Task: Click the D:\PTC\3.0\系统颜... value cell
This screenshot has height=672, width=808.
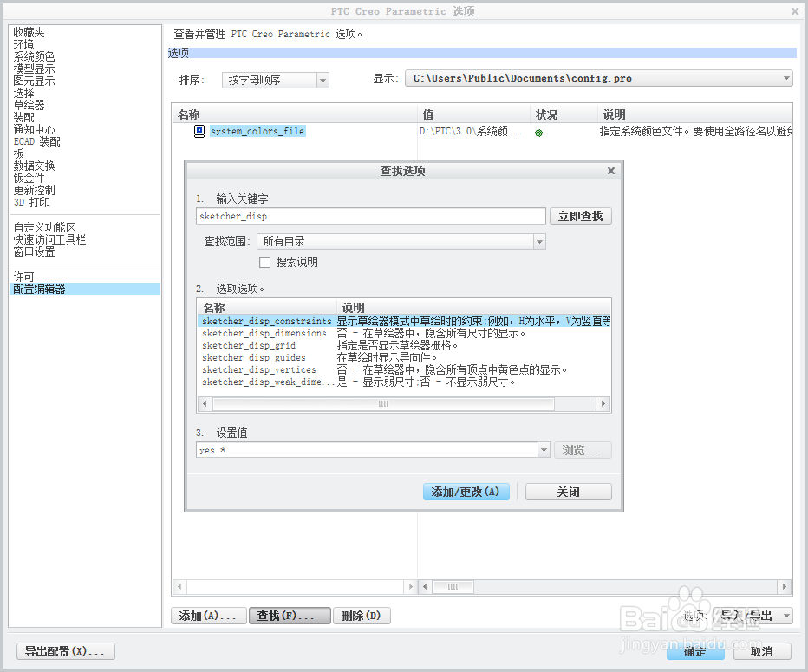Action: (471, 132)
